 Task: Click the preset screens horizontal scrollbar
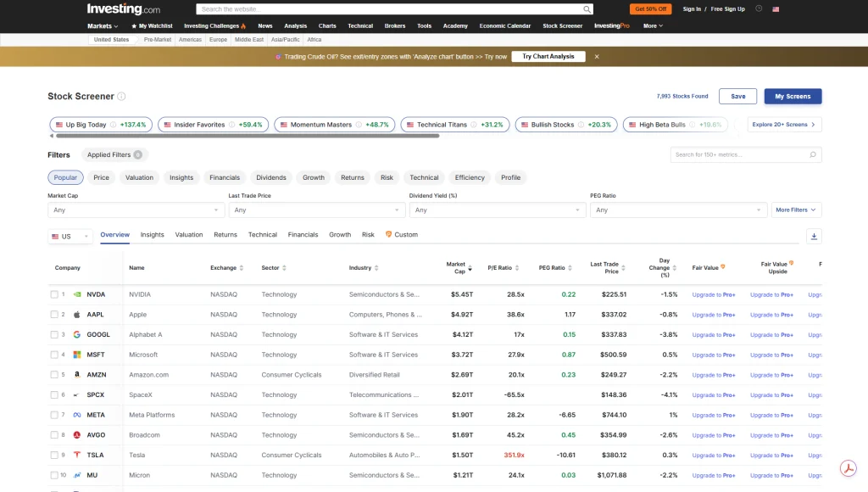pos(247,136)
